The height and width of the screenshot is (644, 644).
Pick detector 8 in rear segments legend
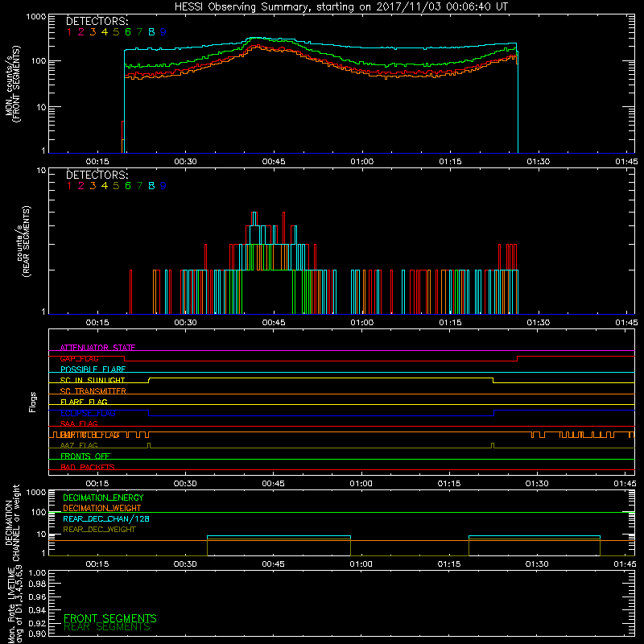click(151, 186)
